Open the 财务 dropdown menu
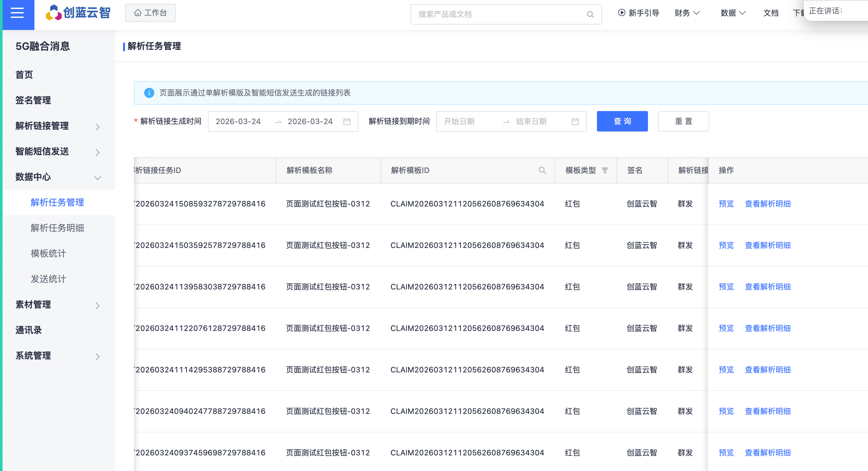This screenshot has width=868, height=471. coord(687,13)
